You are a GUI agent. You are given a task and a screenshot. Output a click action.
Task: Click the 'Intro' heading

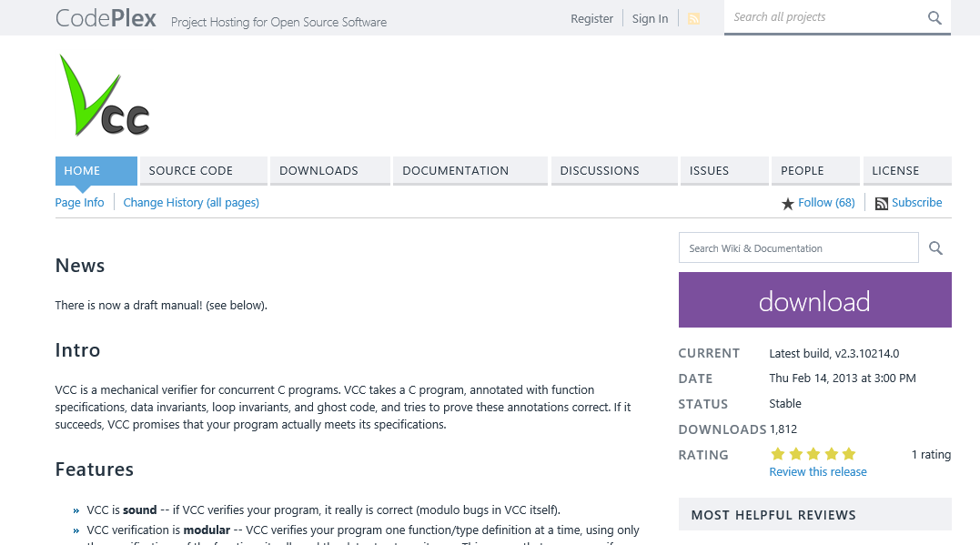pos(77,350)
